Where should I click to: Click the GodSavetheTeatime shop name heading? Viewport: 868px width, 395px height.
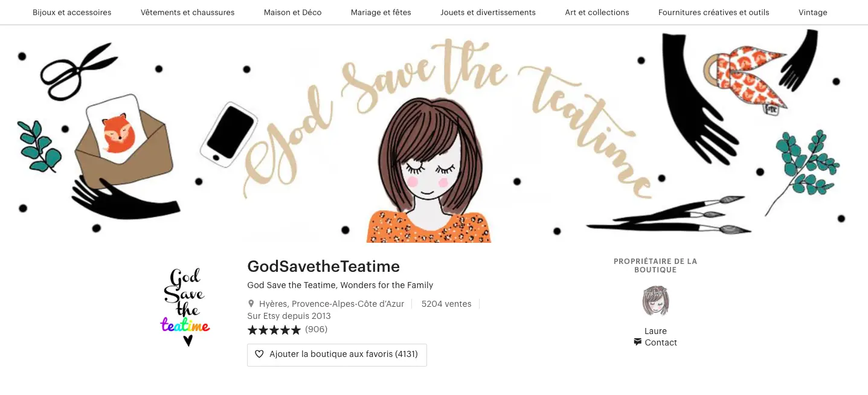click(x=323, y=266)
